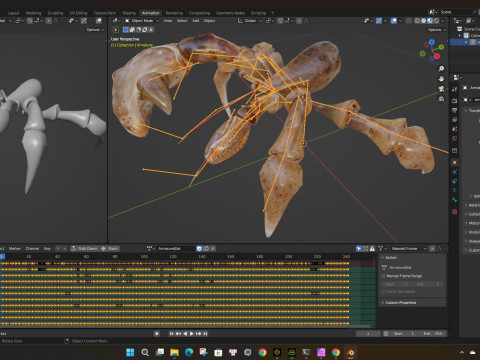
Task: Toggle auto keying record button
Action: point(157,333)
